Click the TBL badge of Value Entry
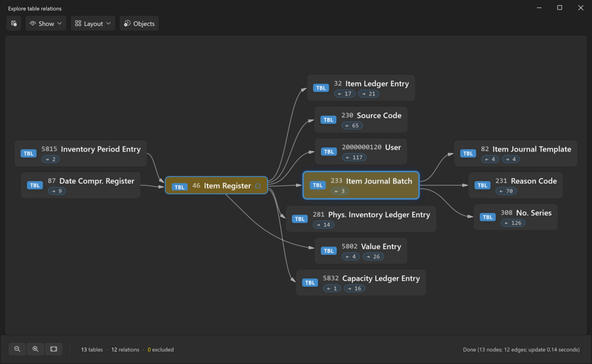592x364 pixels. click(x=329, y=251)
